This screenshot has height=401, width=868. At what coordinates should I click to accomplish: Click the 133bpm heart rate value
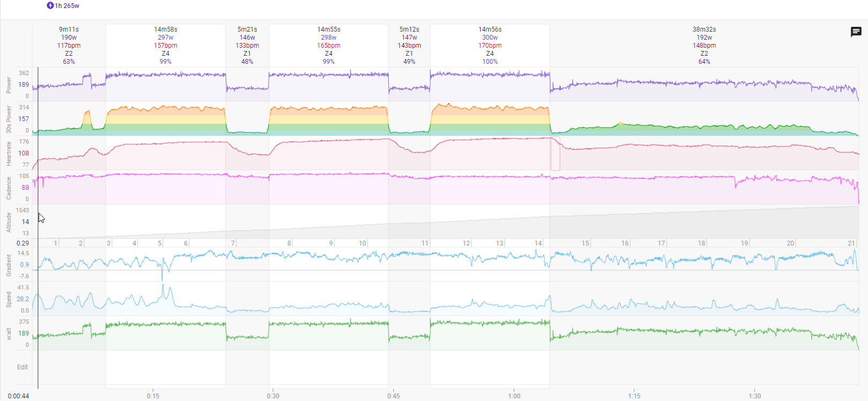point(247,46)
